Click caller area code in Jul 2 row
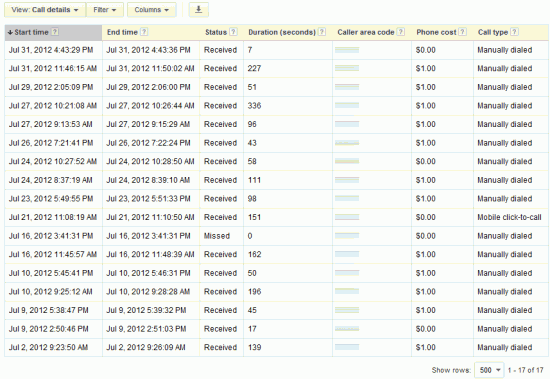The image size is (550, 379). click(347, 347)
